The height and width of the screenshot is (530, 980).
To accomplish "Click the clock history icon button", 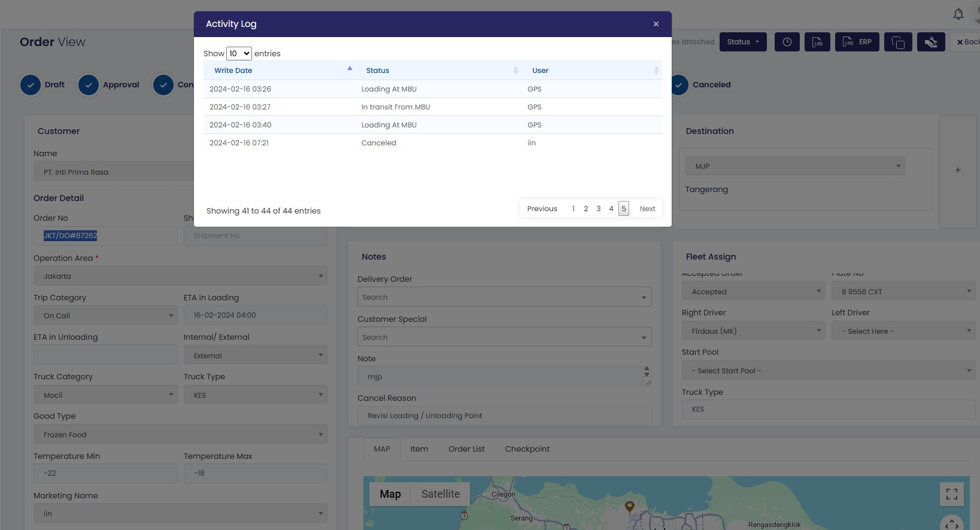I will click(787, 42).
